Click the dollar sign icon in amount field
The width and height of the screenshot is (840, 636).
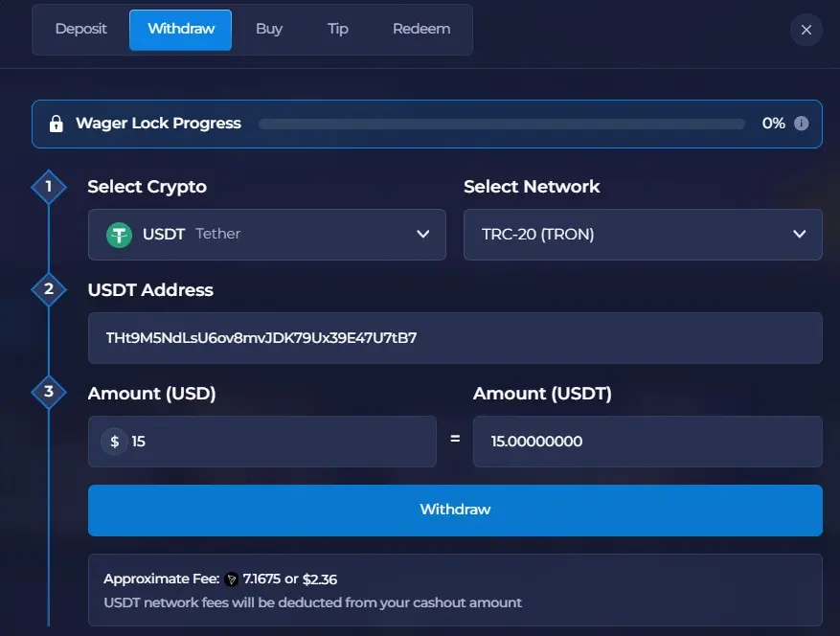(x=114, y=442)
